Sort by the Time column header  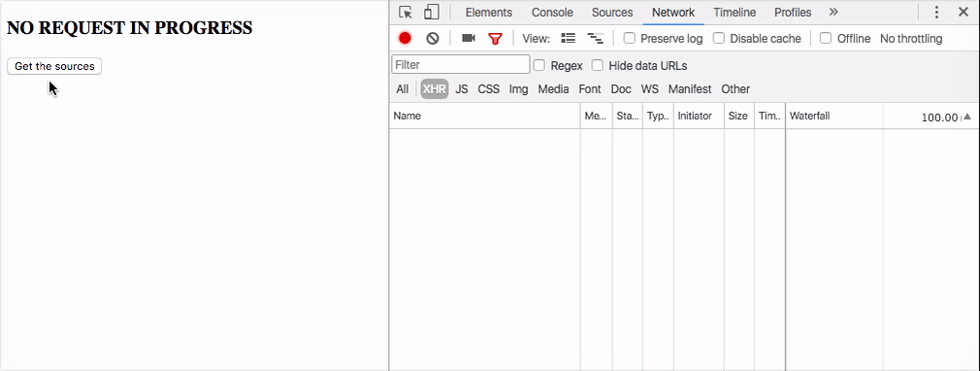pyautogui.click(x=769, y=117)
